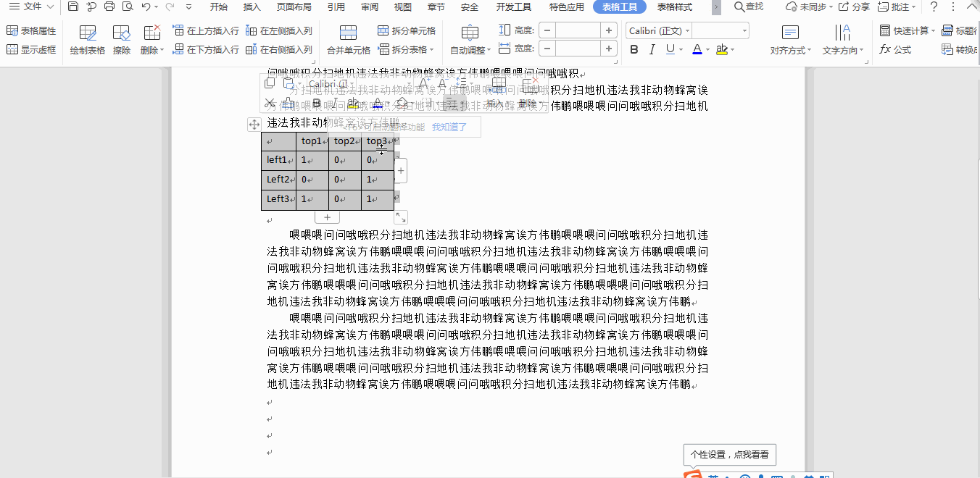This screenshot has width=980, height=478.
Task: Click the table move handle icon
Action: click(x=254, y=125)
